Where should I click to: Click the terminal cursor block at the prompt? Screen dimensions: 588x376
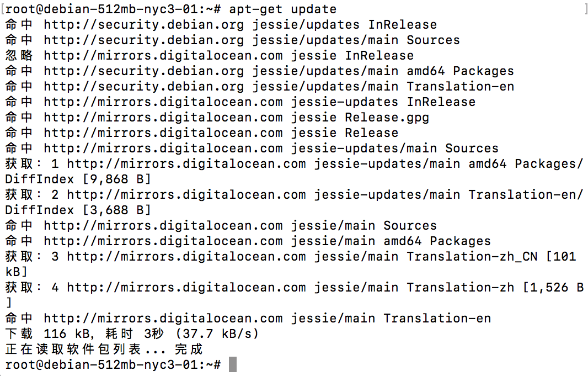point(233,364)
